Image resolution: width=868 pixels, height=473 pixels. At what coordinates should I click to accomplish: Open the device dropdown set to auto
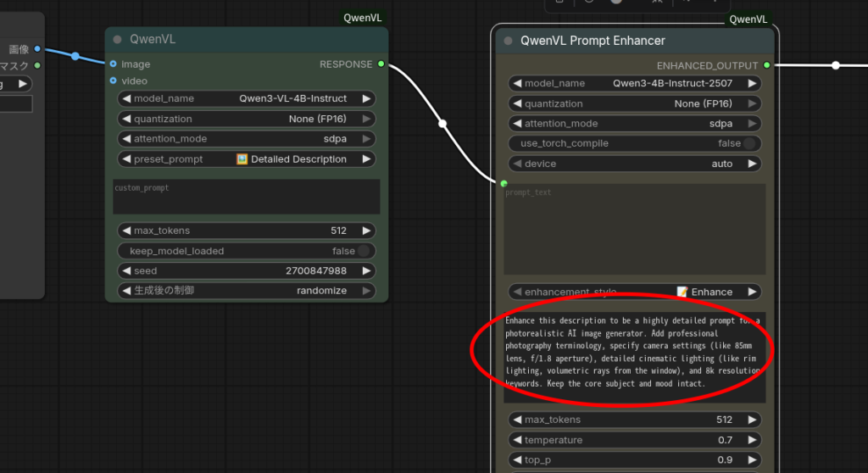pyautogui.click(x=634, y=164)
